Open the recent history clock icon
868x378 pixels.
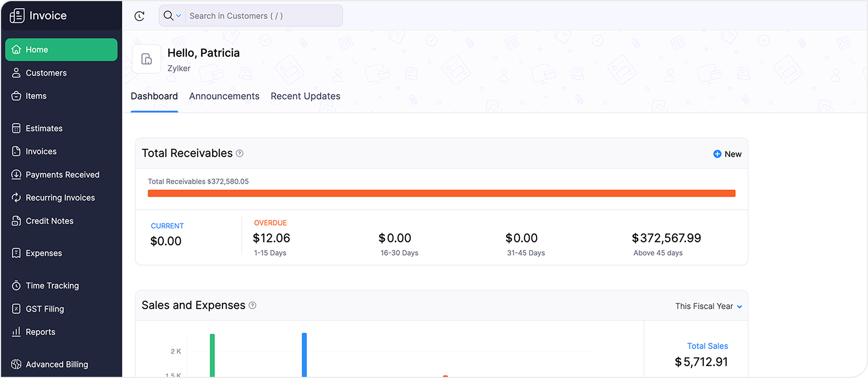click(x=140, y=16)
